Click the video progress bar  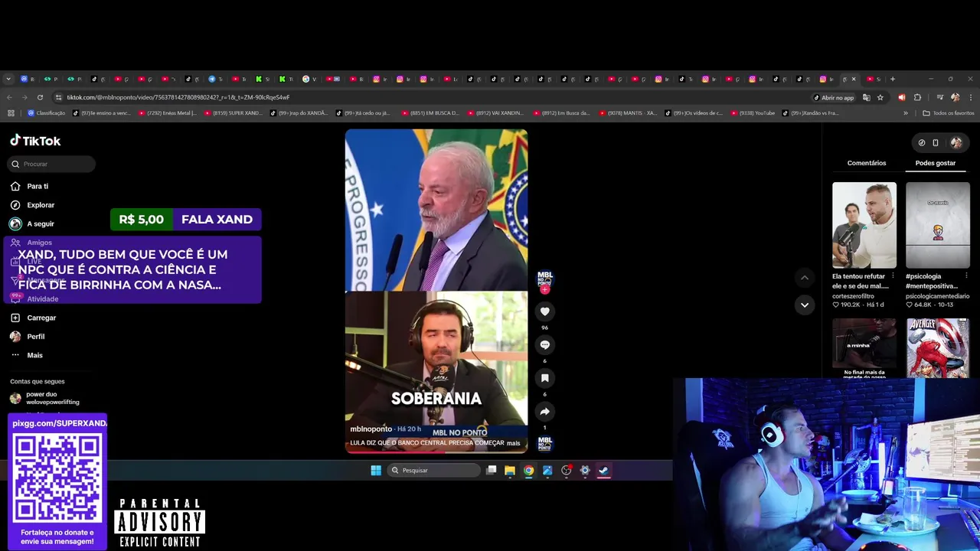(436, 452)
